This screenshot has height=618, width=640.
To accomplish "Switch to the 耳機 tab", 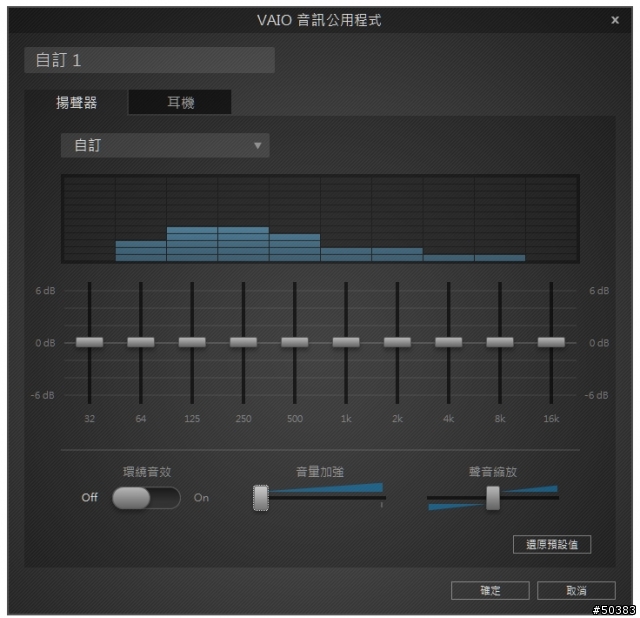I will (x=180, y=102).
